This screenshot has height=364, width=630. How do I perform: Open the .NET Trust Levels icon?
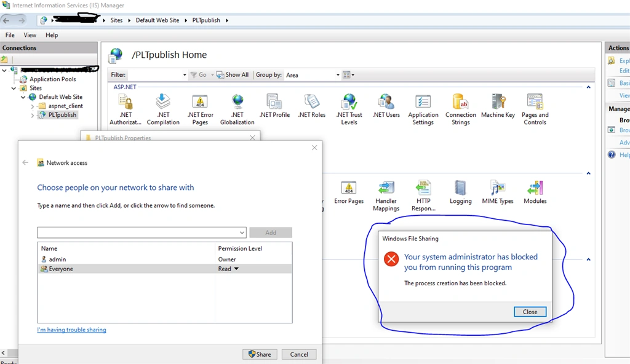349,109
